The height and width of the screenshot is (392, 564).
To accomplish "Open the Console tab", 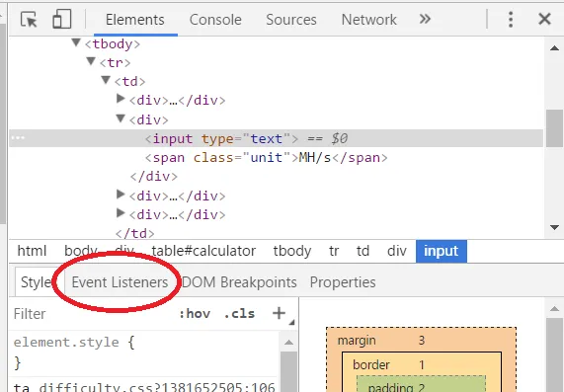I will [x=215, y=20].
